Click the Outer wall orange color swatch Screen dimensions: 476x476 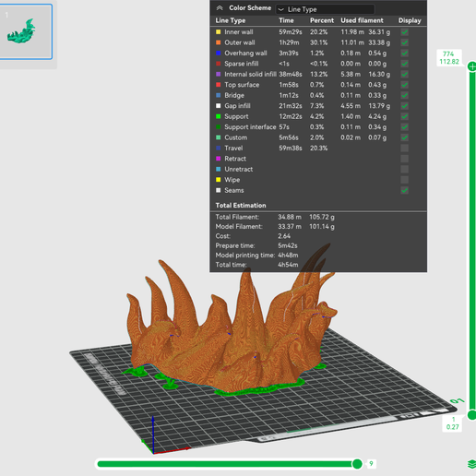point(219,42)
